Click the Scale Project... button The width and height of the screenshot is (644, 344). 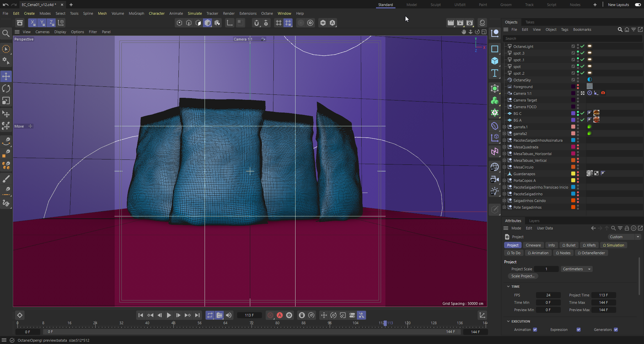[x=523, y=276]
